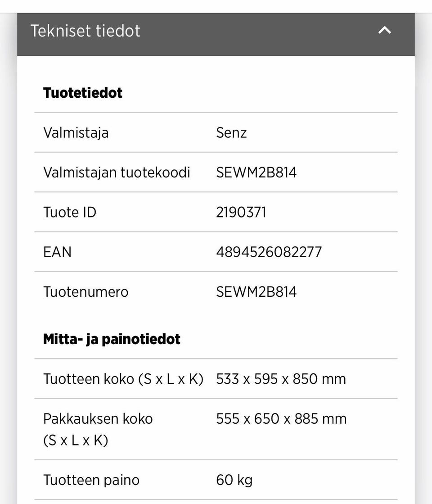This screenshot has height=504, width=432.
Task: Click the Tuote ID label
Action: (x=70, y=212)
